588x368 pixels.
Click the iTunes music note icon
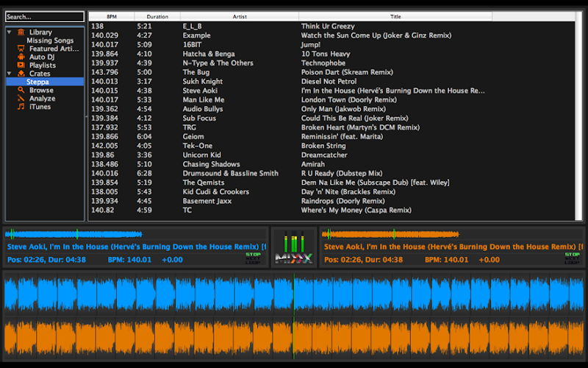pos(21,107)
